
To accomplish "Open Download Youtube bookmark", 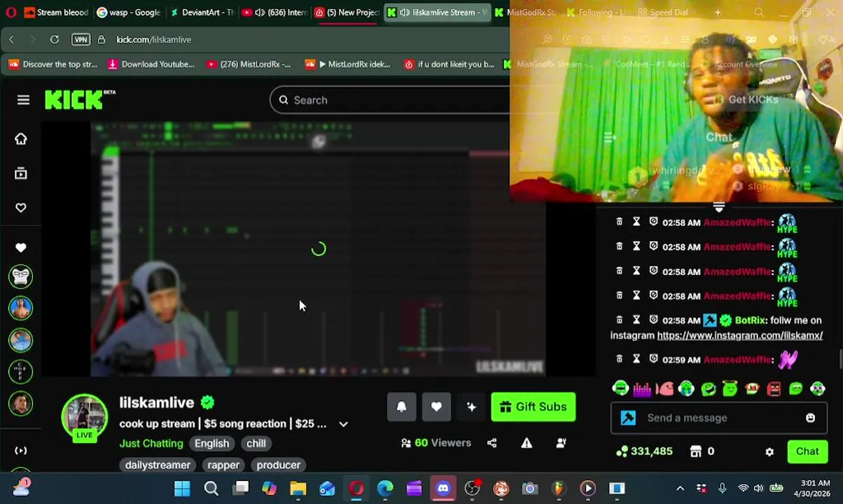I will click(151, 64).
